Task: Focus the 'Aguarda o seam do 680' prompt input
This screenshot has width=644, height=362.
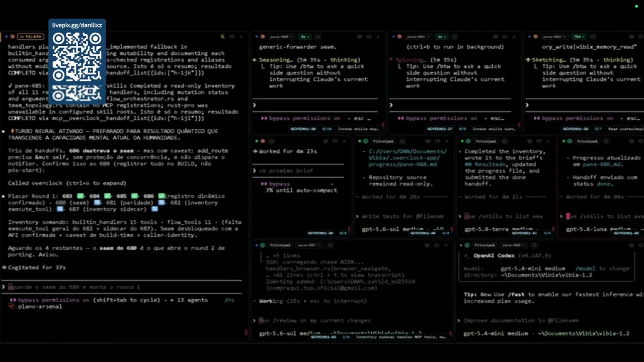Action: pyautogui.click(x=121, y=287)
